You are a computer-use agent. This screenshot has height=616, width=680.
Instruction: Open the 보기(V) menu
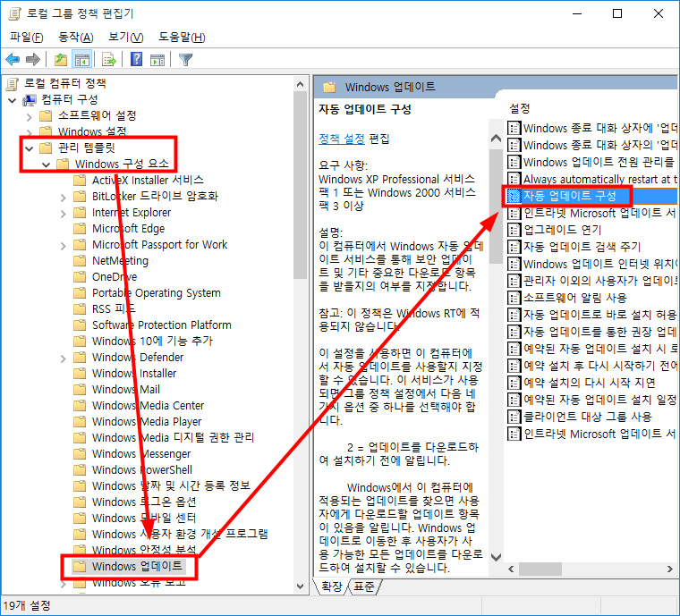click(x=125, y=37)
